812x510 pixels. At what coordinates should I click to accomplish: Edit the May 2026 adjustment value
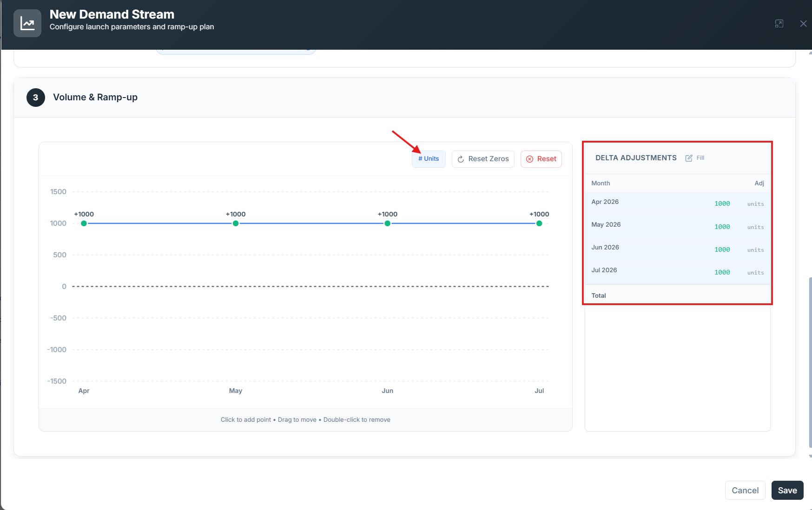click(722, 227)
